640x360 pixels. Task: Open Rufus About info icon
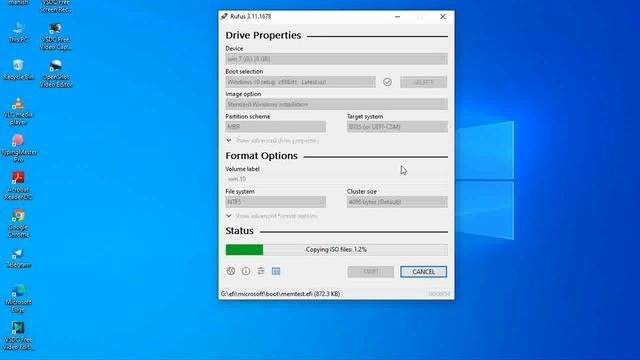click(x=246, y=271)
